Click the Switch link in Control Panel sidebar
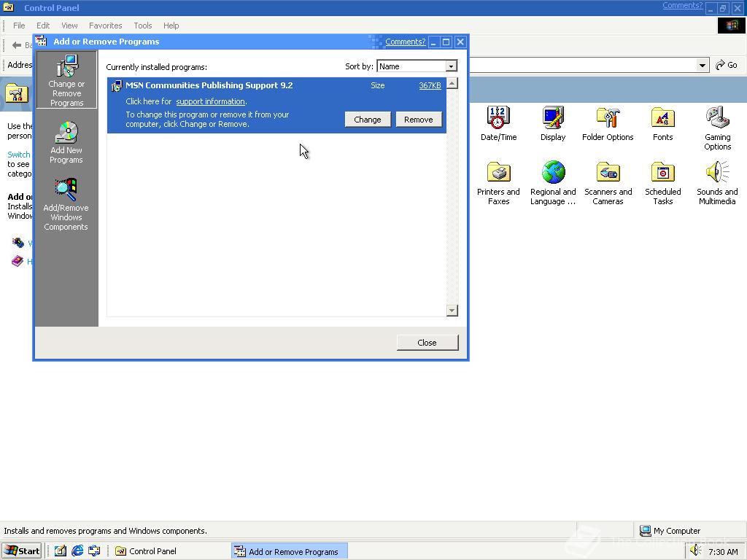 click(18, 155)
